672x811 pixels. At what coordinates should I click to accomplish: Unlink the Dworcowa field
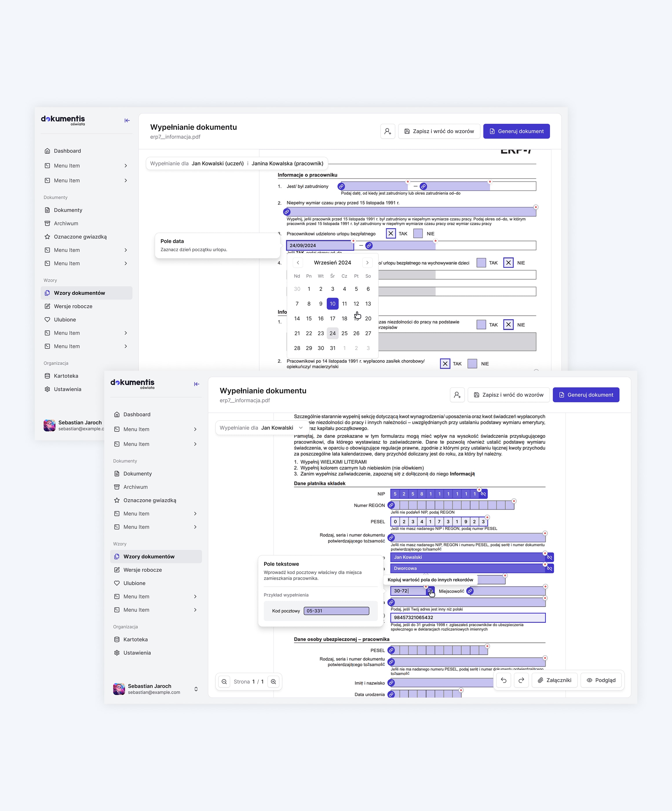(549, 569)
